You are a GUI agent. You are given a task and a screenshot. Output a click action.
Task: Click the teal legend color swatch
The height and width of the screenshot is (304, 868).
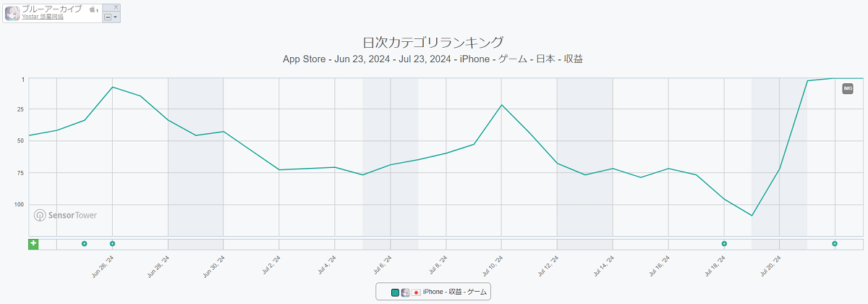395,292
